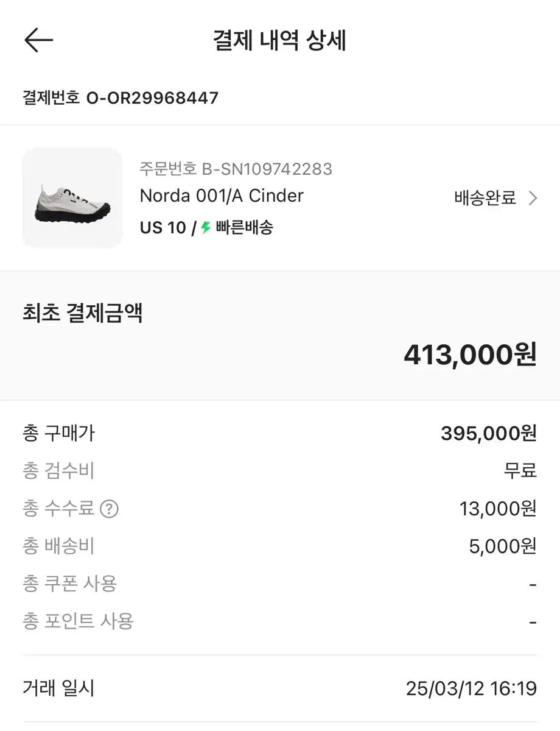Click the 최초 결제금액 heading
The height and width of the screenshot is (731, 560).
pyautogui.click(x=82, y=314)
